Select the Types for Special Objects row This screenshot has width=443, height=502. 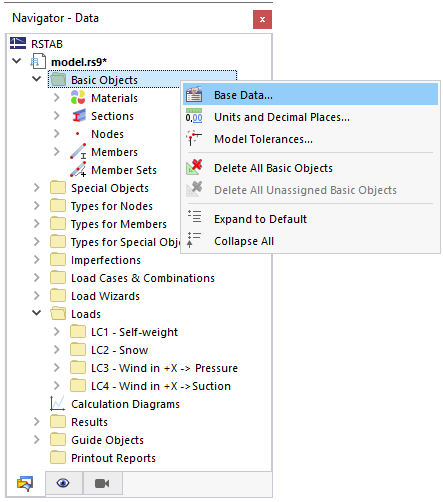(x=125, y=242)
